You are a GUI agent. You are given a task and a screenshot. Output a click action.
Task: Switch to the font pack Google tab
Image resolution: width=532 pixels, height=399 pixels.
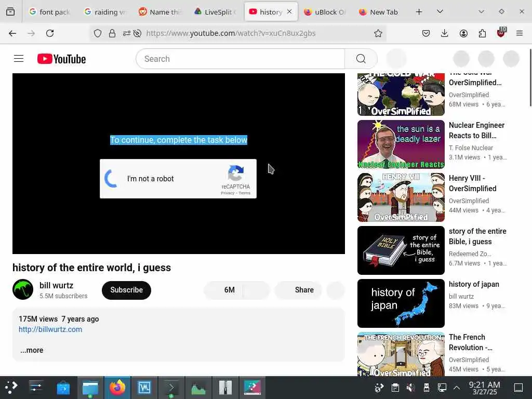[x=50, y=12]
